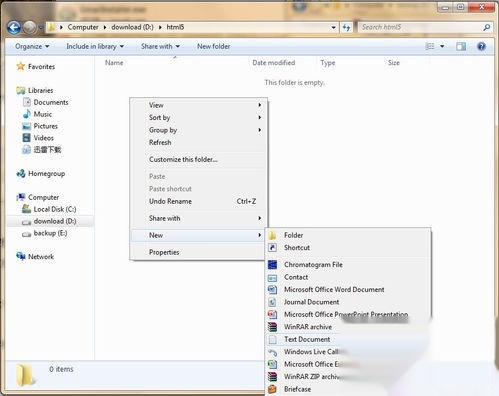Viewport: 499px width, 396px height.
Task: Create a new Chromatogram File
Action: click(x=348, y=265)
